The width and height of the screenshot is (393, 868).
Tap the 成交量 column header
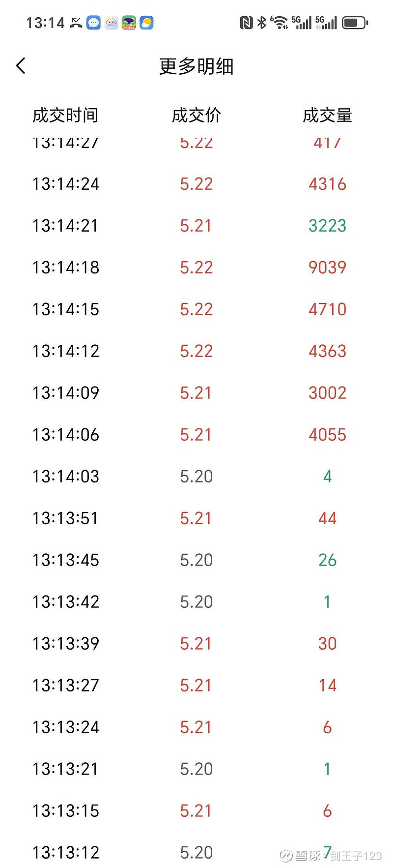pyautogui.click(x=327, y=115)
